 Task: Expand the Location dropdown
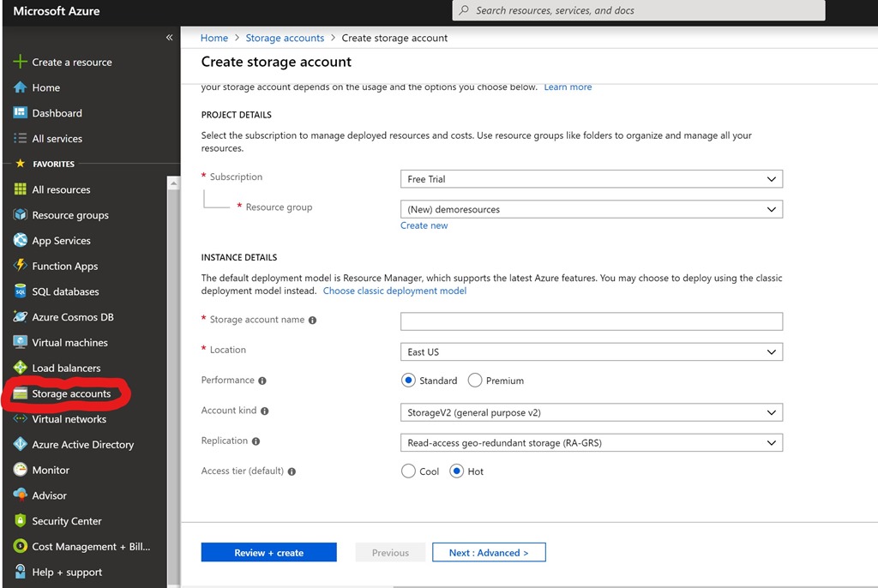coord(592,351)
